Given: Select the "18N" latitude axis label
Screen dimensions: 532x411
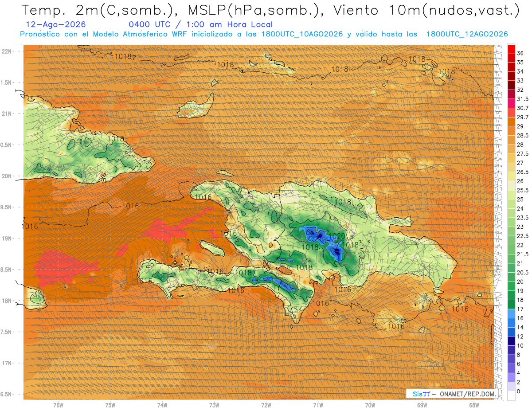Looking at the screenshot, I should coord(7,301).
